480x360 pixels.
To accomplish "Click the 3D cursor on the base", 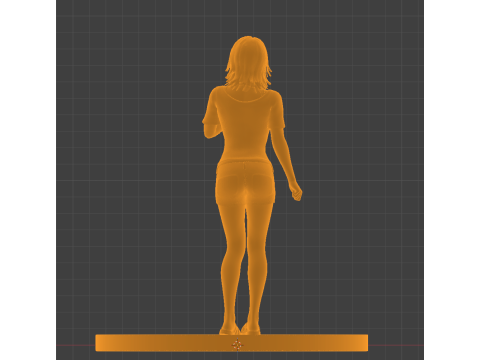I will (237, 345).
